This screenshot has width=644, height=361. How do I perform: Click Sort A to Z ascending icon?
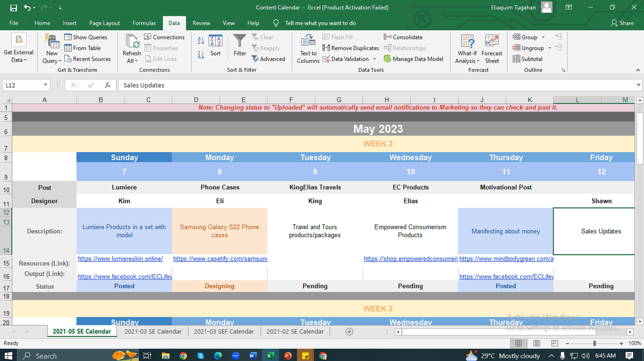pyautogui.click(x=201, y=40)
